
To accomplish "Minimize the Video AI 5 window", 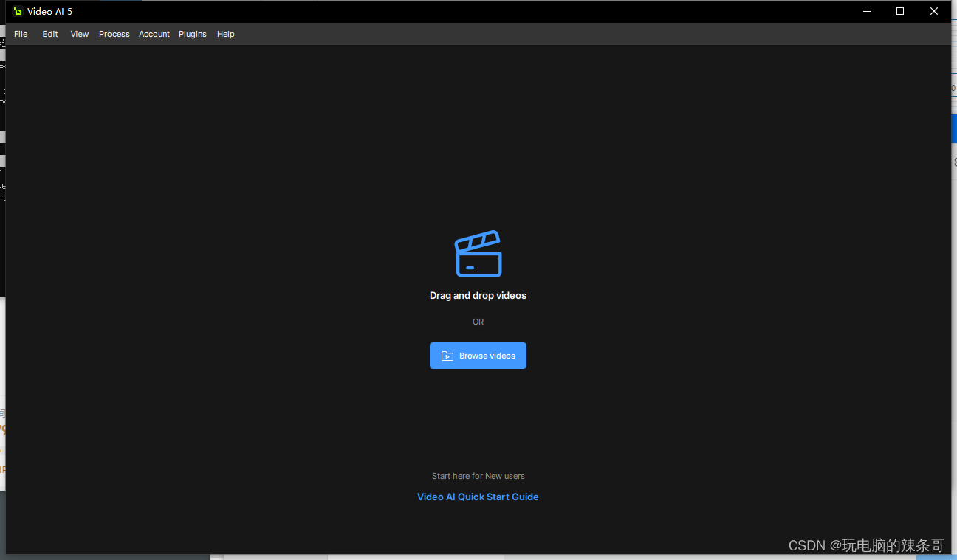I will [866, 11].
